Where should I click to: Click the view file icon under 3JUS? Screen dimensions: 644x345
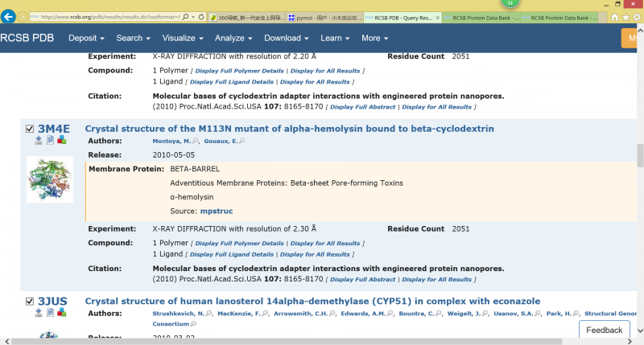[x=50, y=313]
